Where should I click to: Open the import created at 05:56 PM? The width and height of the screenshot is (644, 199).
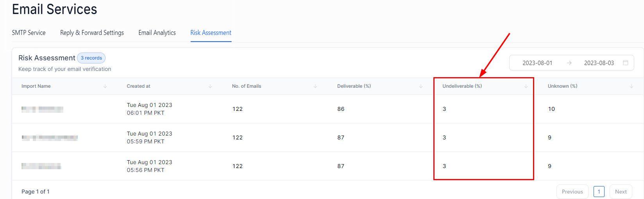(41, 166)
